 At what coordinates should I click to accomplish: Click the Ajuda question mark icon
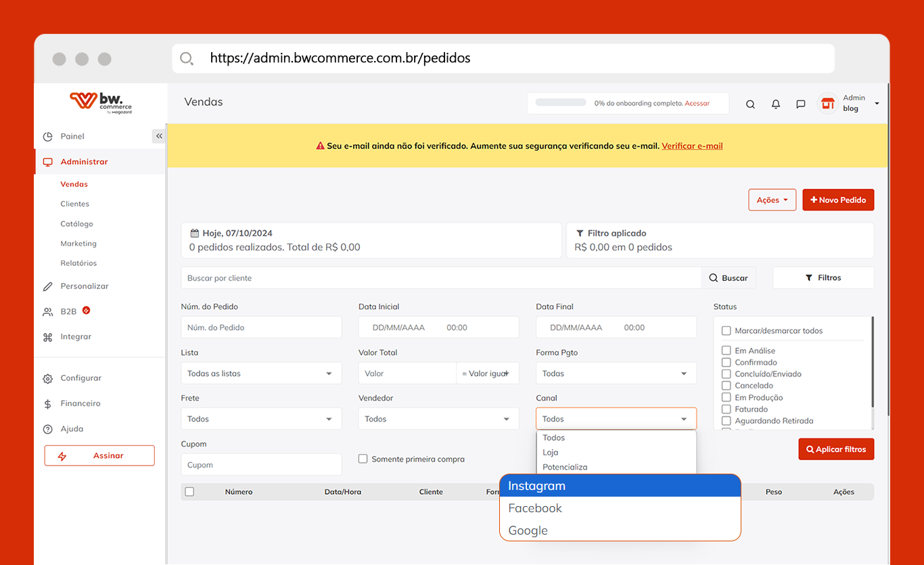coord(47,429)
